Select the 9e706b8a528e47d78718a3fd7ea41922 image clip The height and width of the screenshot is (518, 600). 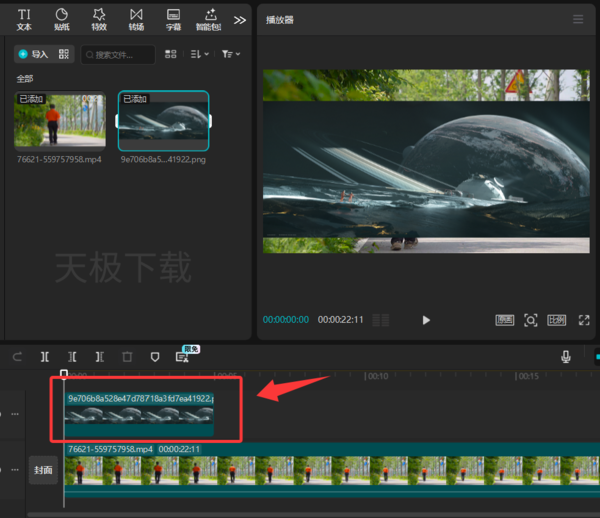[139, 414]
